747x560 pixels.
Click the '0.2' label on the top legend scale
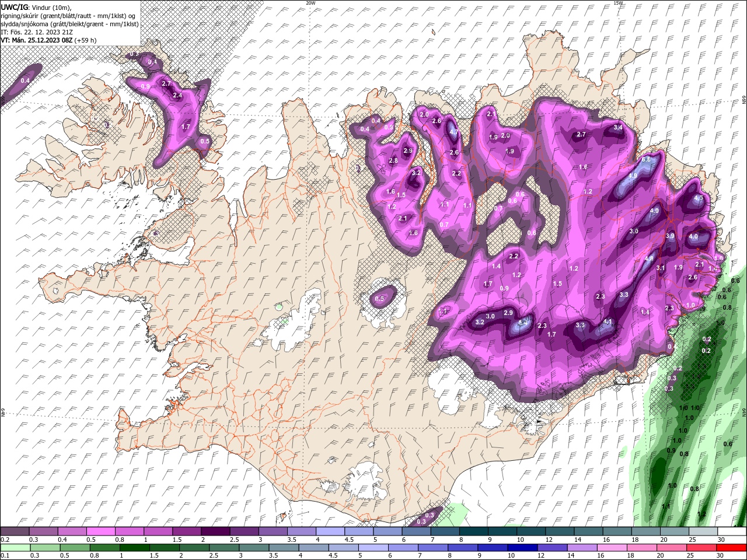coord(5,540)
